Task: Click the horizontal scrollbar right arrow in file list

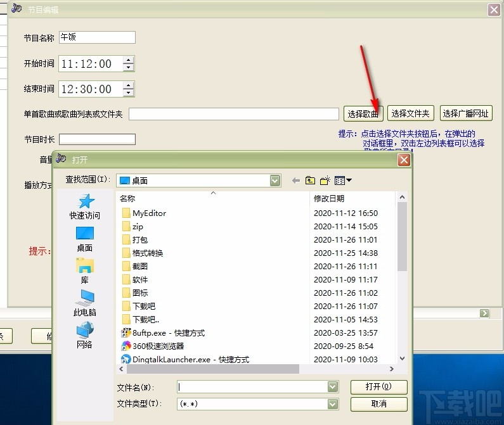Action: click(392, 369)
